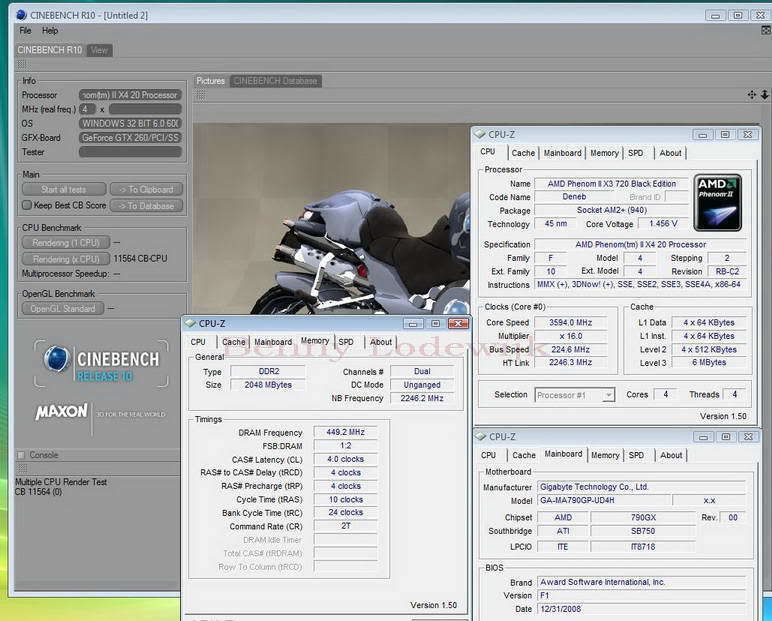Switch to the CINEBENCH Database tab
The image size is (772, 621).
[x=275, y=81]
